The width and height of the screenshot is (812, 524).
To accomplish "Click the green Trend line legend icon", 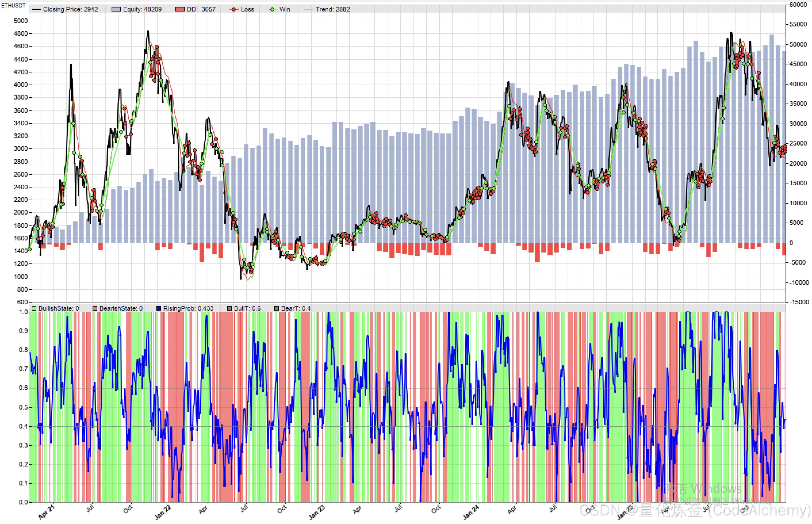I will click(x=309, y=9).
